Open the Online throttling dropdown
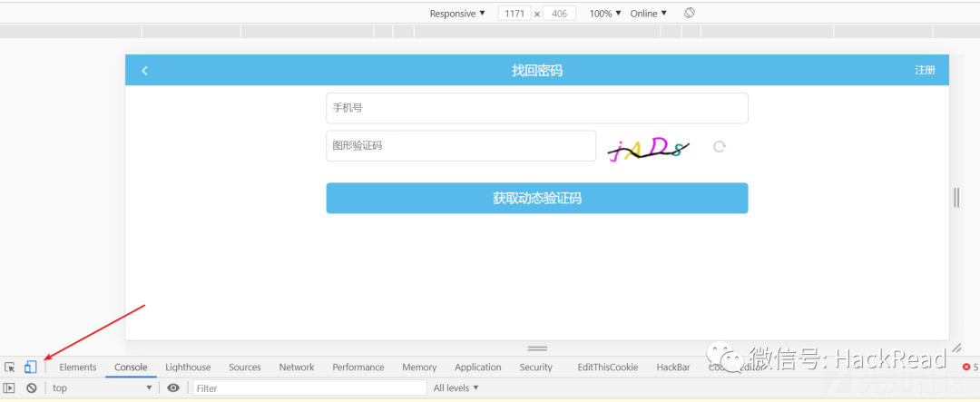 pos(649,14)
